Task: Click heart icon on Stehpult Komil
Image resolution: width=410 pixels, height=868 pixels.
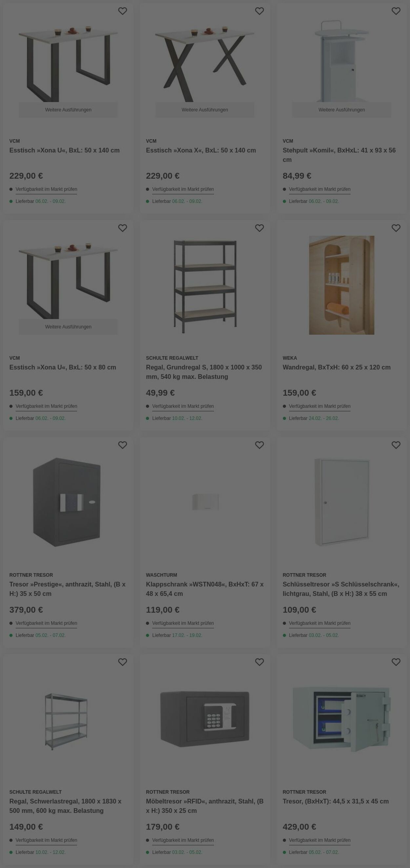Action: [x=396, y=11]
